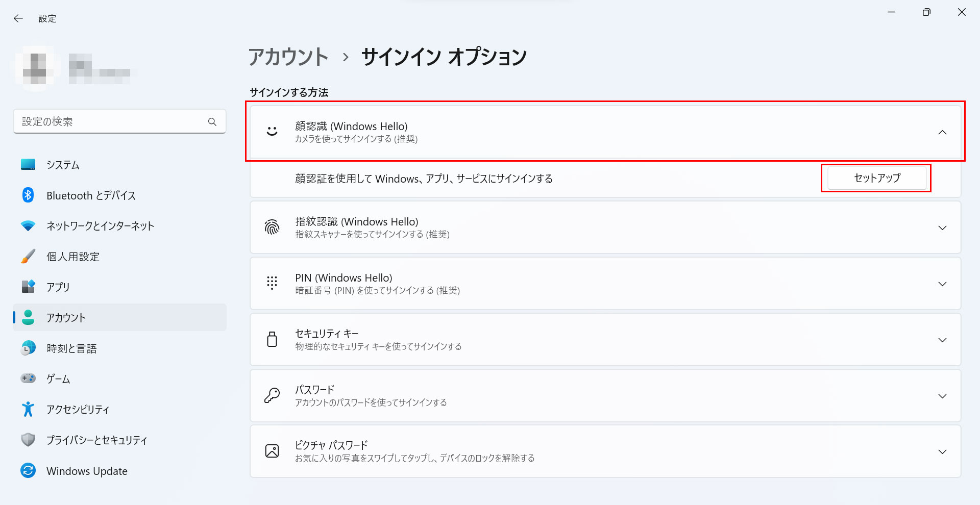This screenshot has width=980, height=505.
Task: Expand the セキュリティ キー chevron
Action: pos(942,340)
